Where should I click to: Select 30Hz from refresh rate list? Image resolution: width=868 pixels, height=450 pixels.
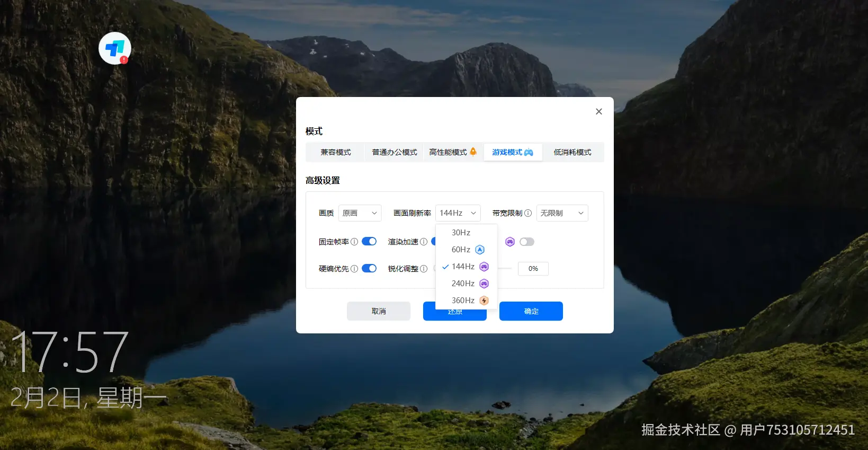pyautogui.click(x=467, y=233)
